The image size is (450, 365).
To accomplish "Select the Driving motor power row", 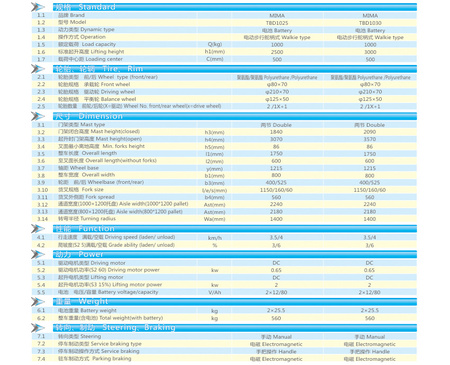I will click(224, 270).
